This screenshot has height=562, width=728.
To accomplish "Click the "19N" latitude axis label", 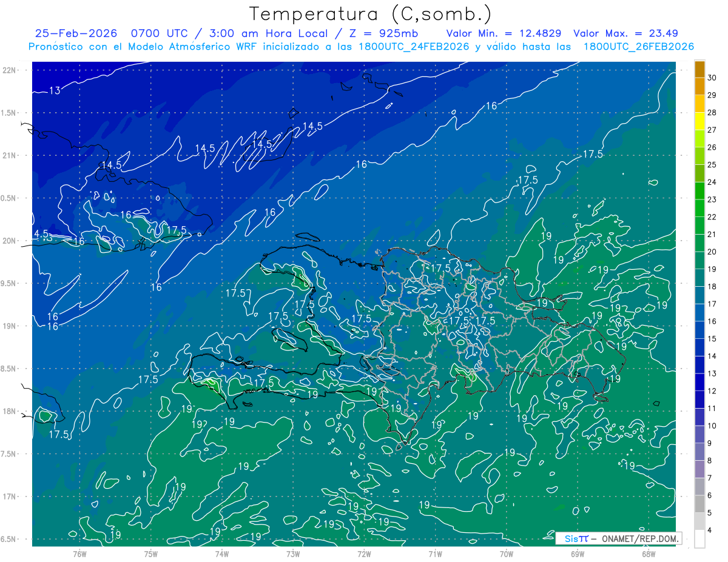I will coord(10,326).
